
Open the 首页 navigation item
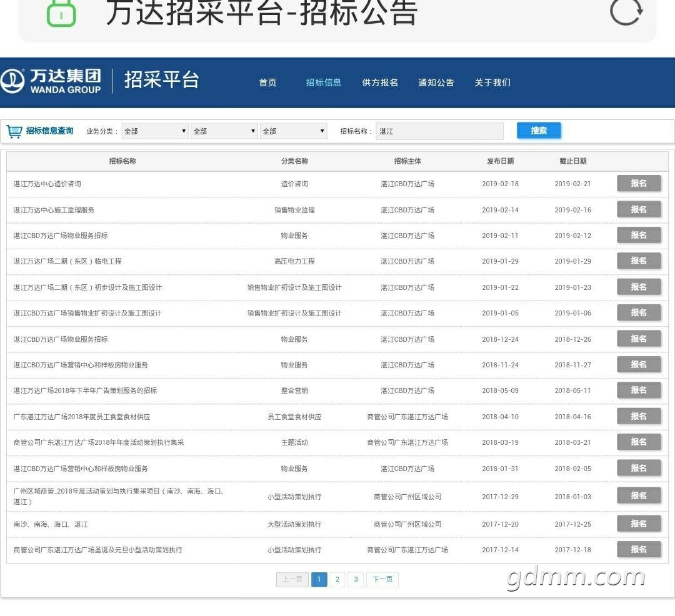click(267, 82)
